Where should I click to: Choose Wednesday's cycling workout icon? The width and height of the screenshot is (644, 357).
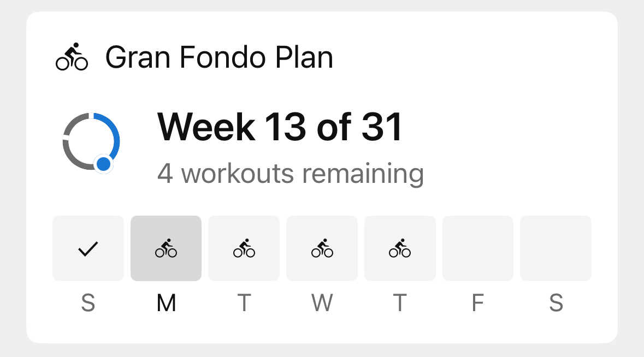(322, 248)
